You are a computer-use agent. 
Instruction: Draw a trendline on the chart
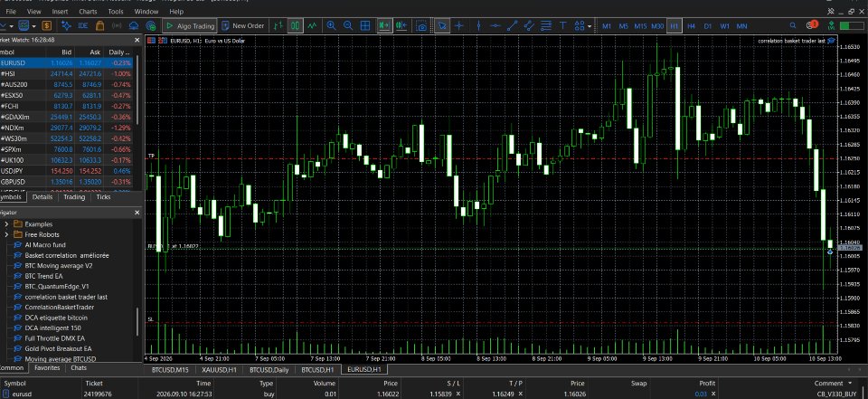coord(513,25)
